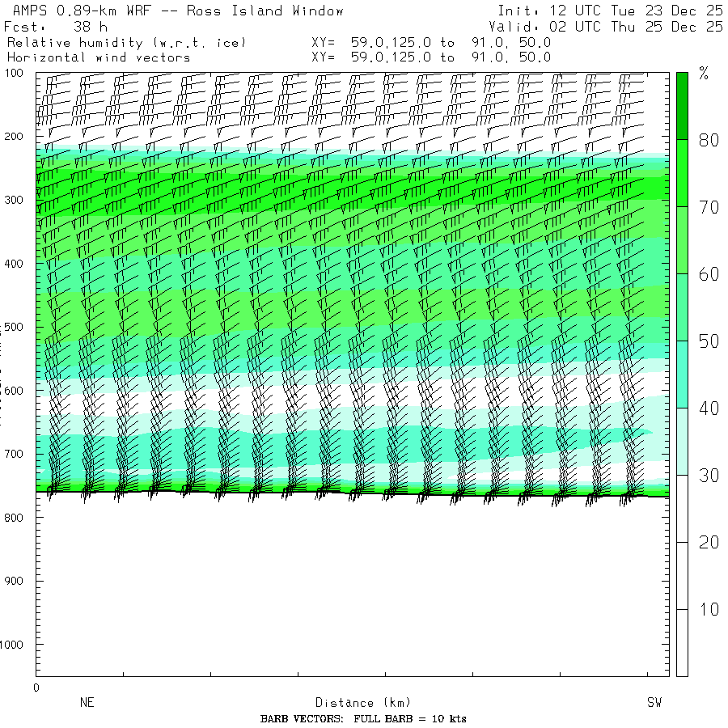Screen dimensions: 728x728
Task: Click the 'Relative humidity (w.r.t. ice)' label
Action: (x=126, y=42)
